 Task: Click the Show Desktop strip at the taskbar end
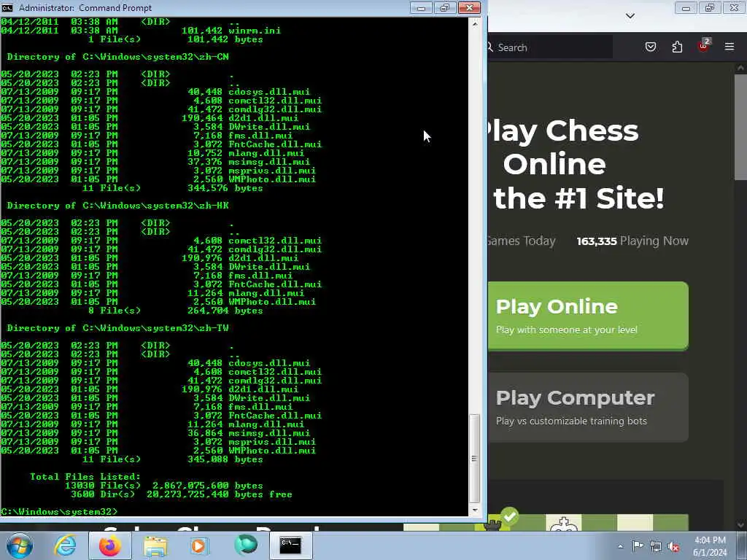click(743, 545)
